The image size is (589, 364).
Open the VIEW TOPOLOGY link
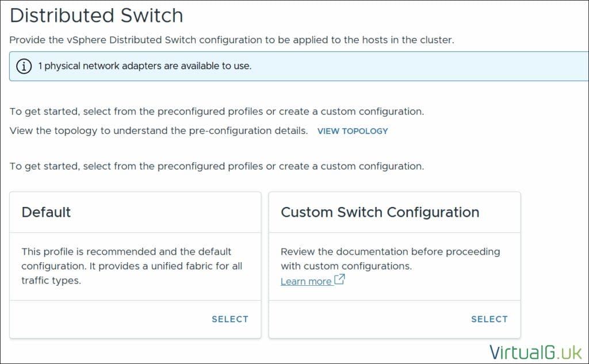pos(353,131)
